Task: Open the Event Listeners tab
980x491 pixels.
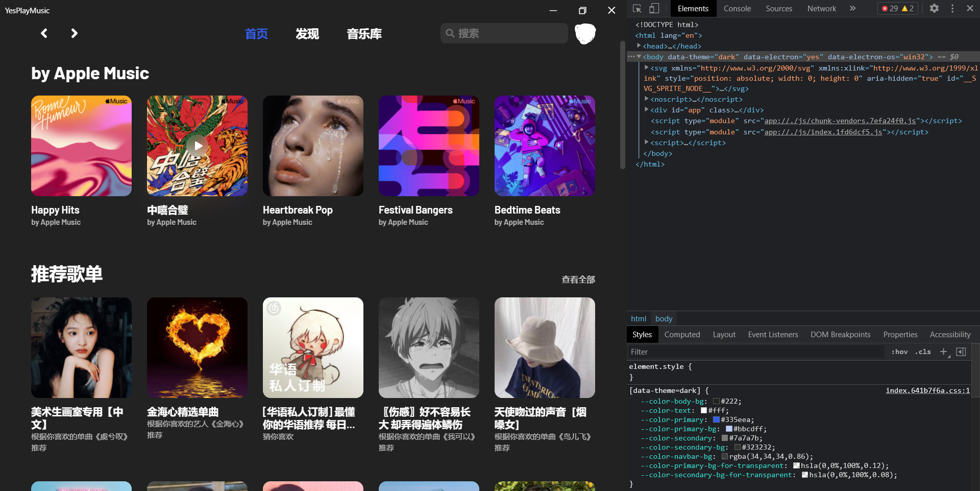Action: pyautogui.click(x=773, y=335)
